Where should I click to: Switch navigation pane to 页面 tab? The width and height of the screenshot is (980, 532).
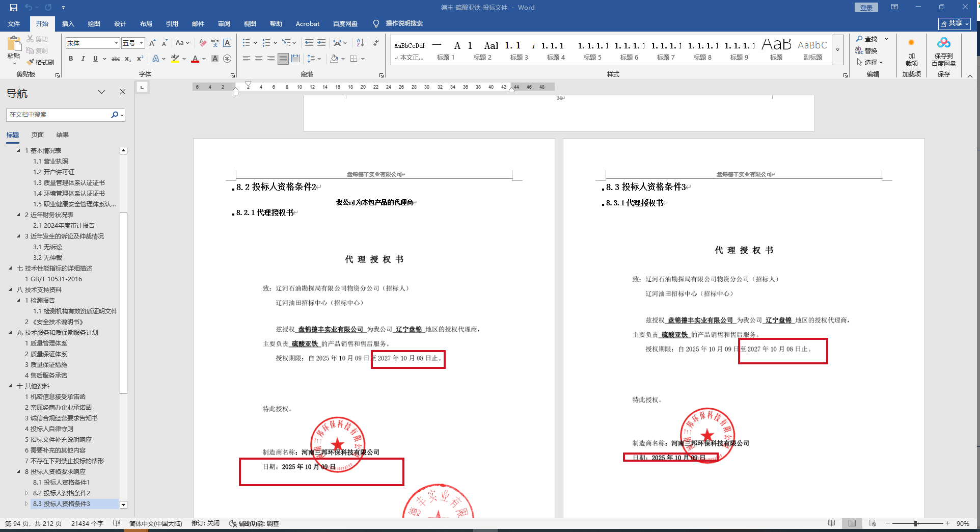pos(38,135)
